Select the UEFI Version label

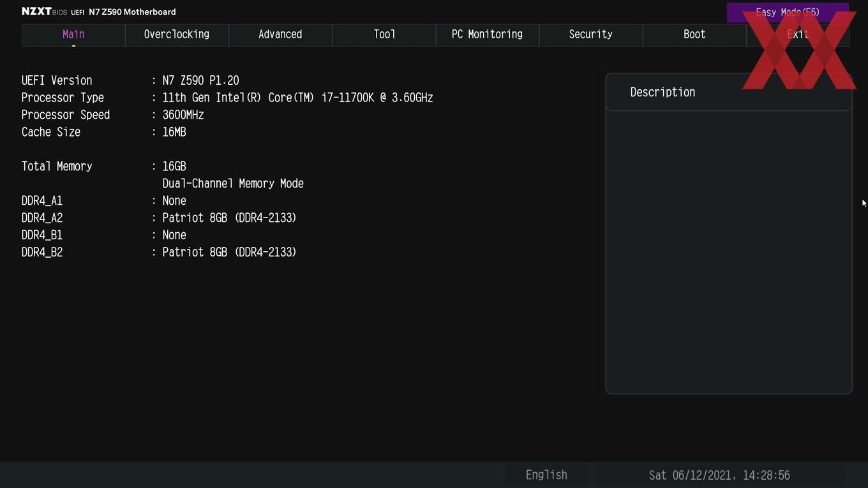point(57,80)
